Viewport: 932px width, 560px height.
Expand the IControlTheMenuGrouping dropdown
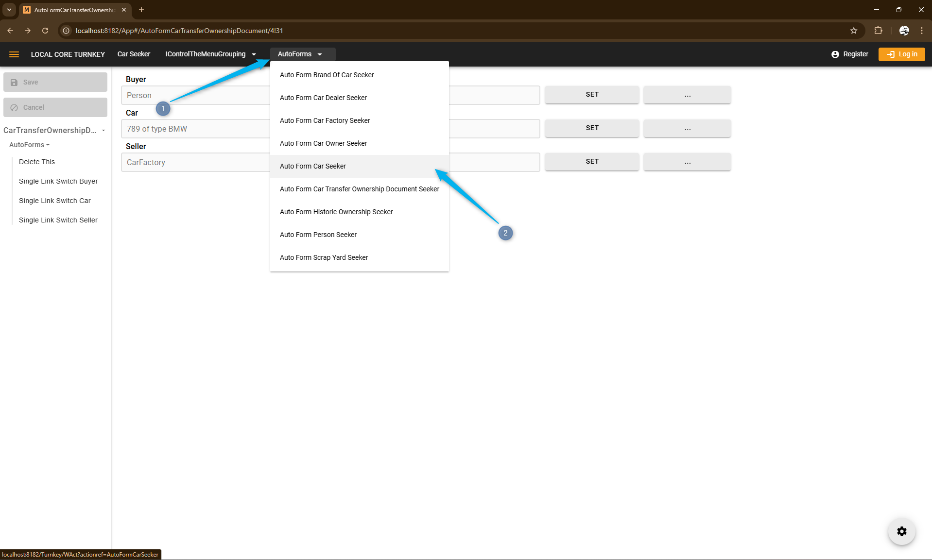click(210, 54)
